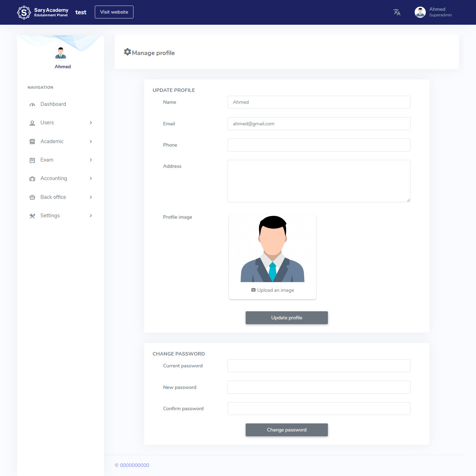This screenshot has width=476, height=476.
Task: Focus the Name input field
Action: [319, 102]
